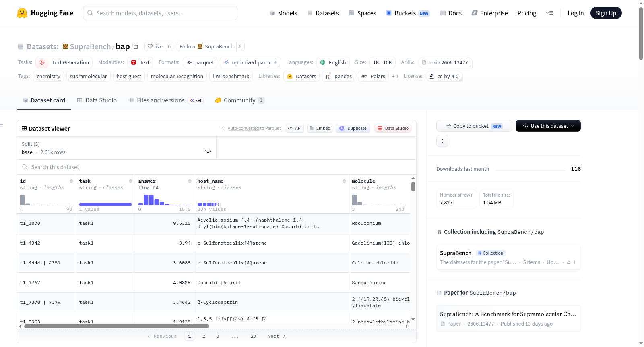Open Docs in top navigation
Image resolution: width=644 pixels, height=347 pixels.
point(451,13)
